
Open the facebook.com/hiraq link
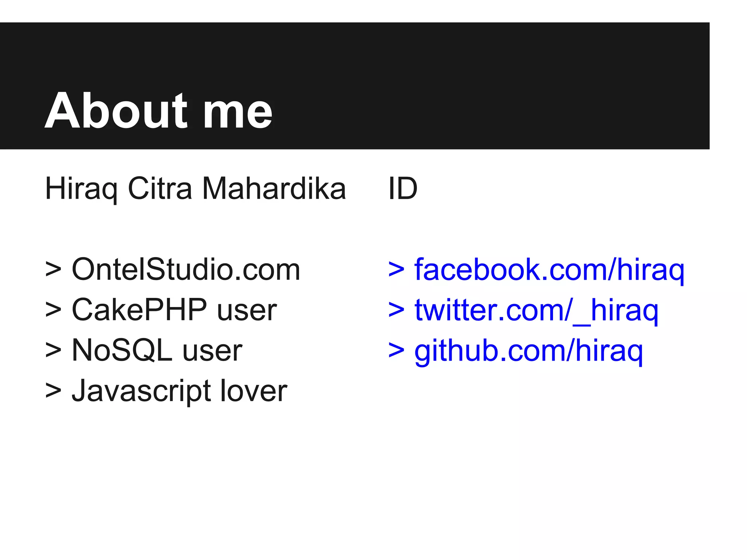549,270
